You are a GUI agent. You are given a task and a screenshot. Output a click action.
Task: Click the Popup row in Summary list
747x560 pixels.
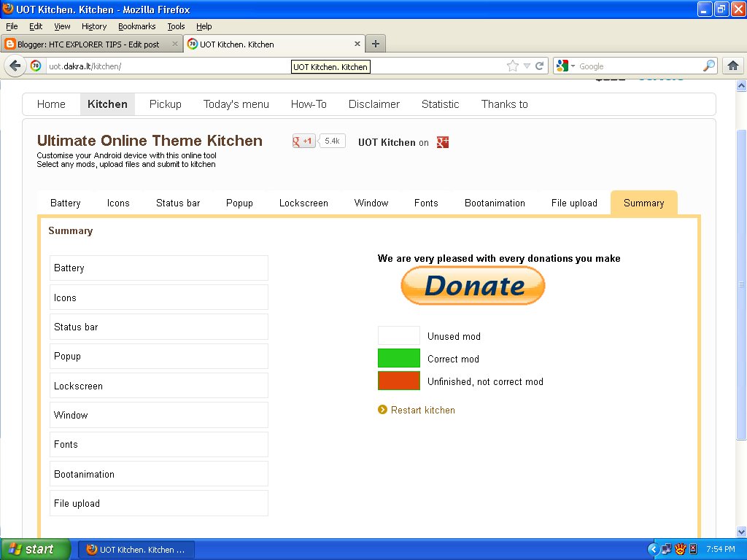click(x=158, y=356)
